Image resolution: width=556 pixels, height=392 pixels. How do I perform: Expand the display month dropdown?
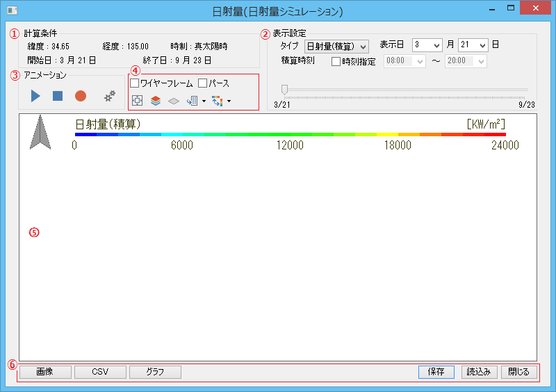tap(427, 44)
